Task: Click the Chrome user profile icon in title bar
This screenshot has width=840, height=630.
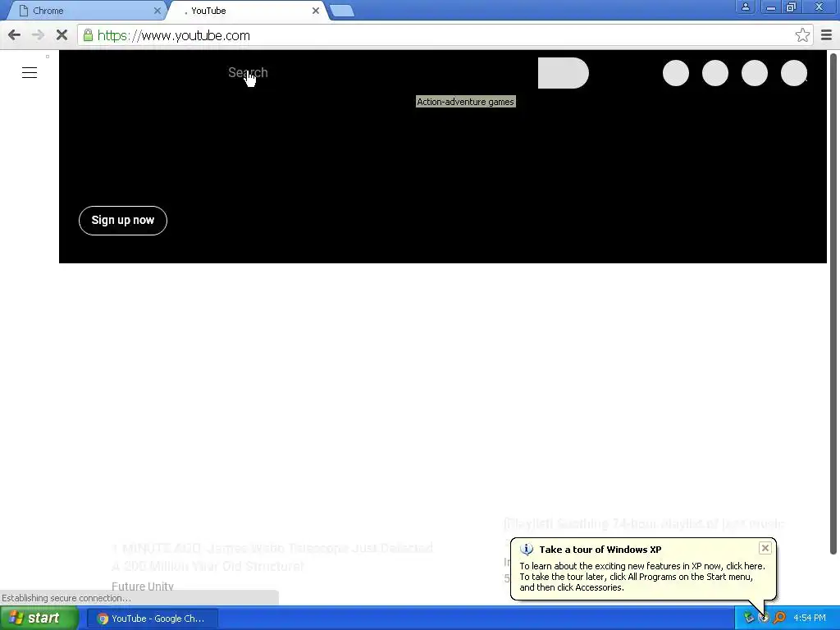Action: [x=745, y=7]
